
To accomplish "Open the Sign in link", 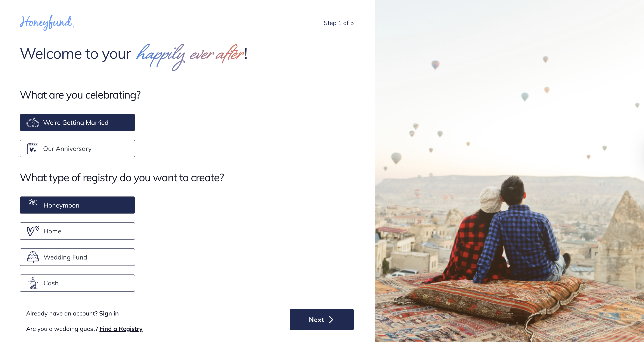I will pos(109,314).
